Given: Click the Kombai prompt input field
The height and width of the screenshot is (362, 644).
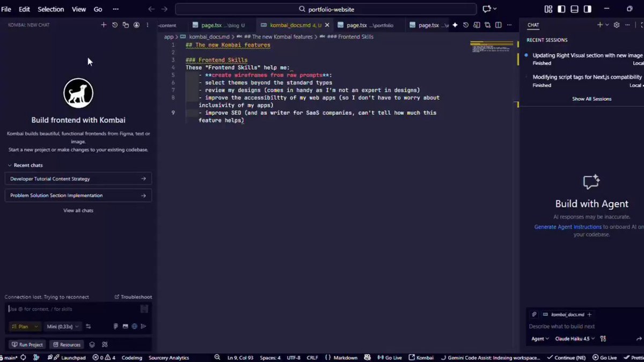Looking at the screenshot, I should [74, 309].
